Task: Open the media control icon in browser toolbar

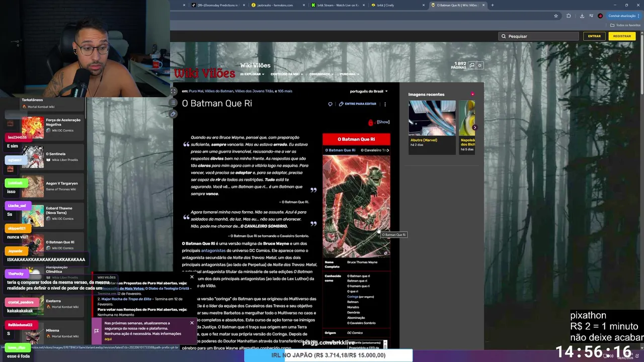Action: point(591,16)
